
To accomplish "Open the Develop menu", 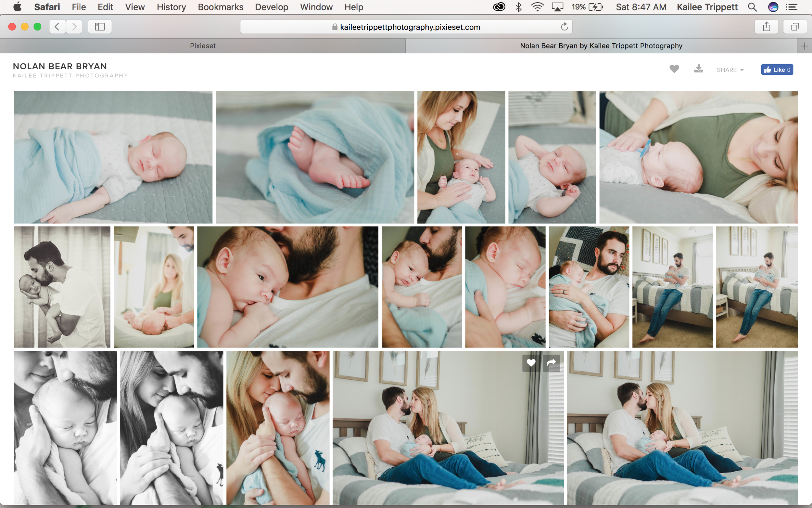I will [x=271, y=7].
